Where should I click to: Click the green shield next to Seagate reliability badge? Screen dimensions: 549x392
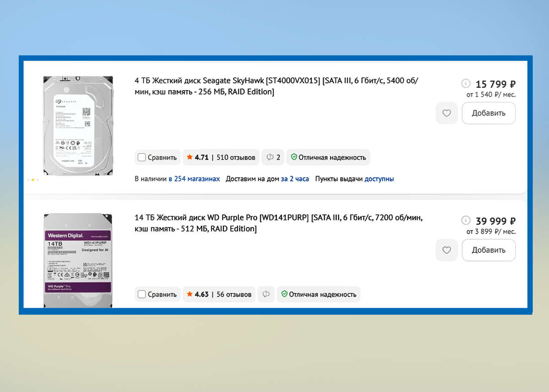(294, 157)
